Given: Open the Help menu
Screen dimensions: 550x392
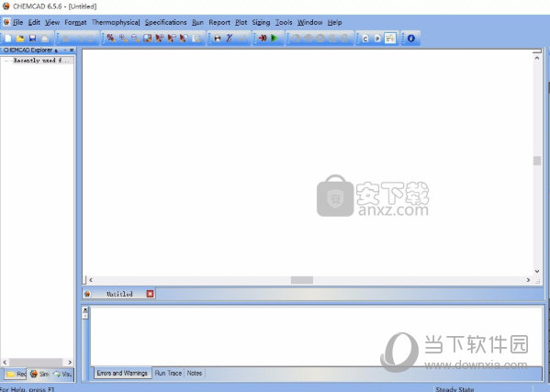Looking at the screenshot, I should (x=334, y=22).
